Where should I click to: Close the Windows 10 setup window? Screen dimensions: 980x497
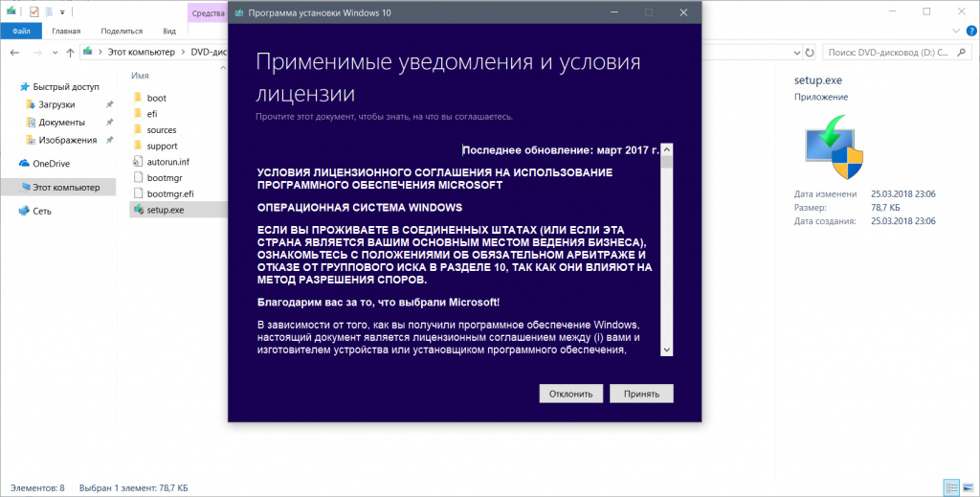pos(683,12)
